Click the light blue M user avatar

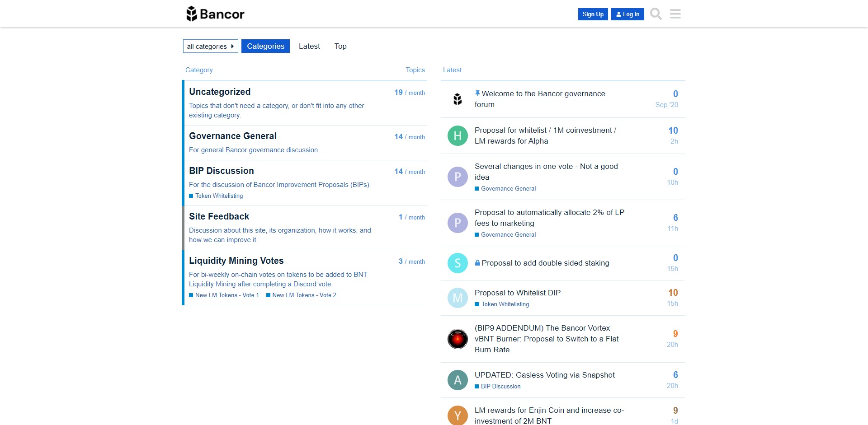tap(458, 298)
